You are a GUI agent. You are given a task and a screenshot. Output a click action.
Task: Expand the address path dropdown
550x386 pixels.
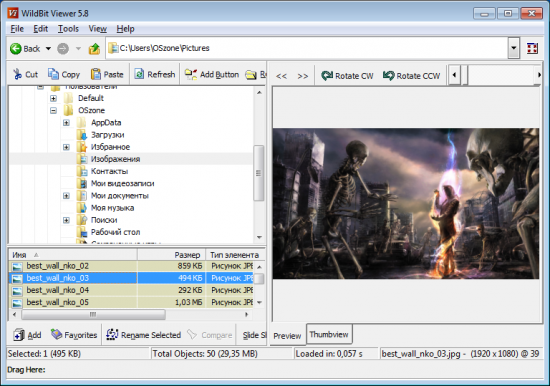coord(514,48)
